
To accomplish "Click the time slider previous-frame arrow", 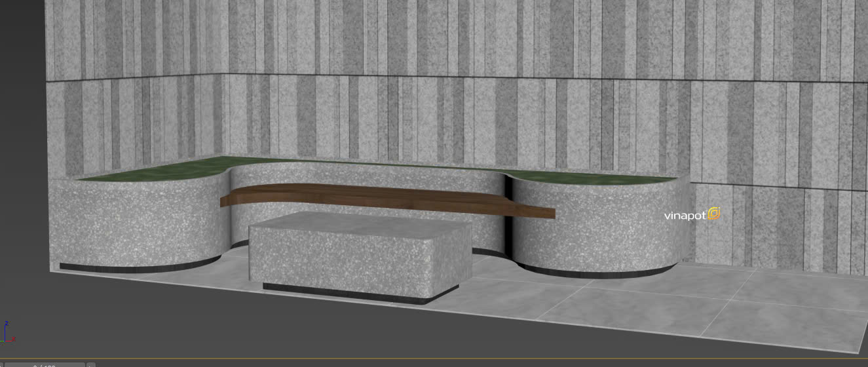I will tap(2, 364).
